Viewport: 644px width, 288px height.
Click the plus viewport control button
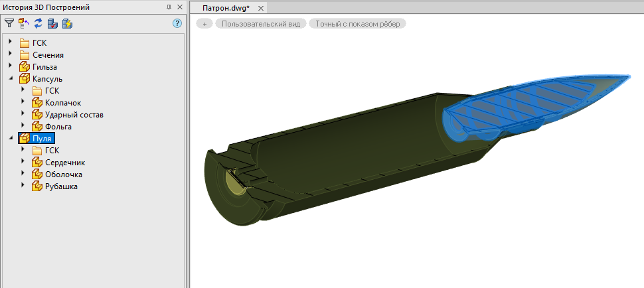pos(204,23)
